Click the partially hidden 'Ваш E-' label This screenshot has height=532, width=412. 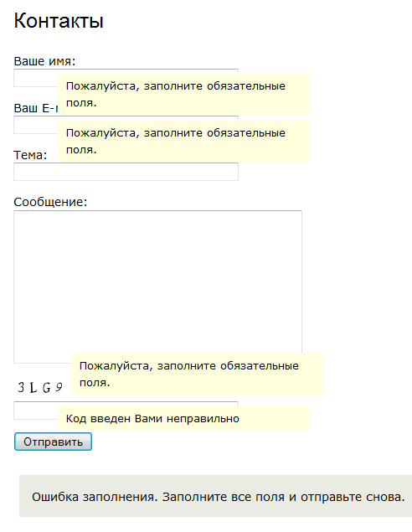click(36, 108)
